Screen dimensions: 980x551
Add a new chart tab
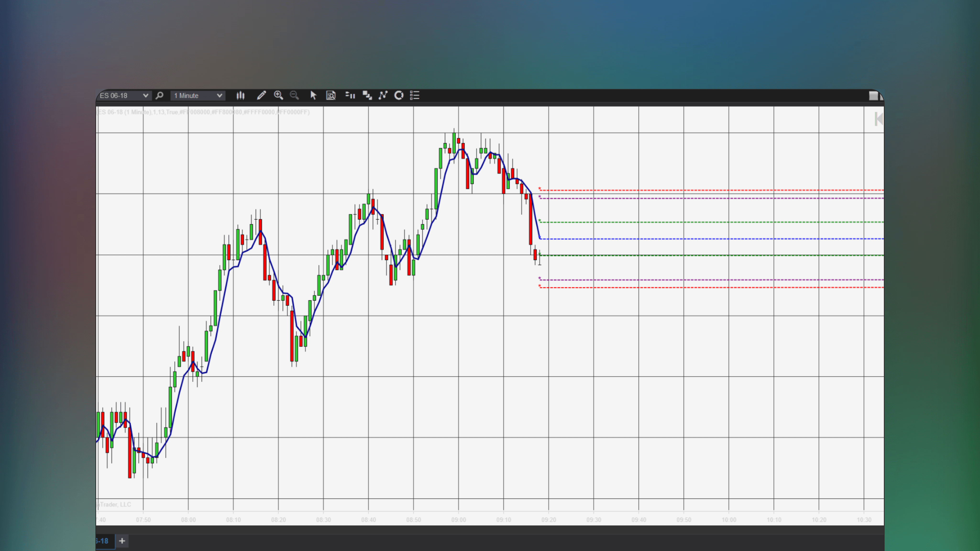point(122,541)
